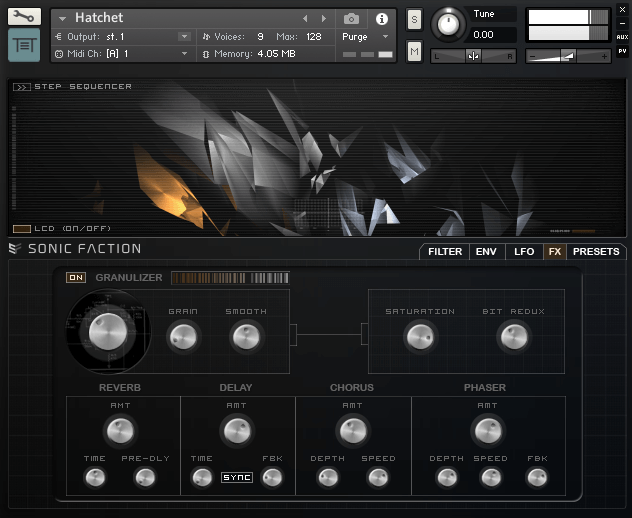Viewport: 632px width, 518px height.
Task: Click the Memory 4.05 MB readout
Action: 276,54
